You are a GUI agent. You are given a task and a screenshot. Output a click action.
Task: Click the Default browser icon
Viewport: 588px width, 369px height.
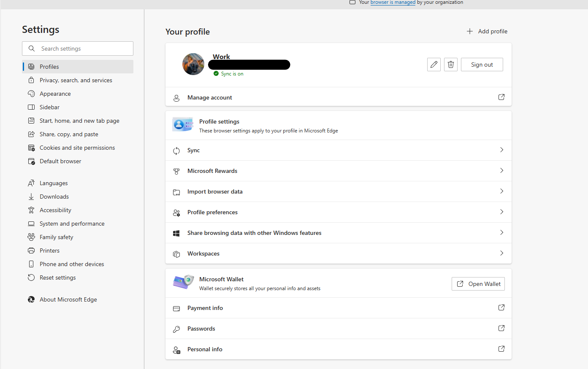[x=31, y=161]
